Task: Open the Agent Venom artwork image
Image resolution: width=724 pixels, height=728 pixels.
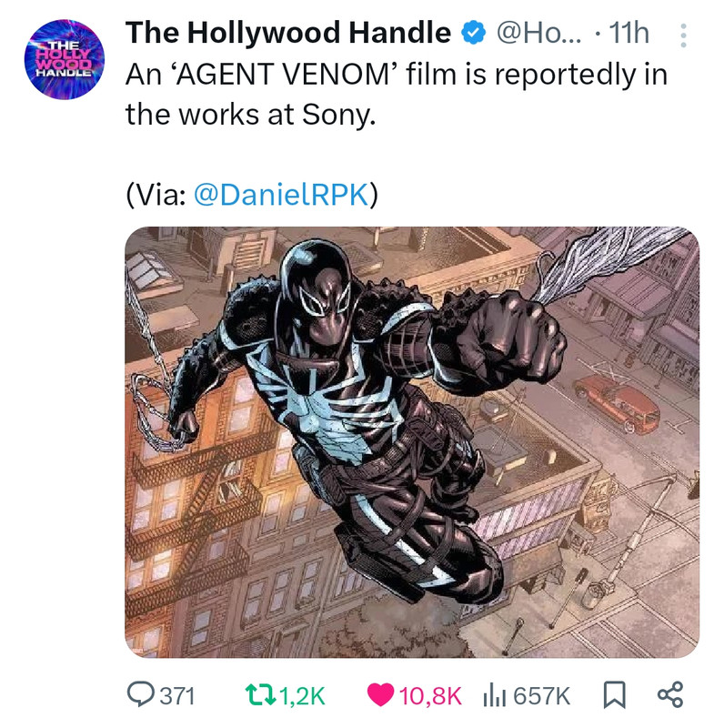Action: click(x=412, y=442)
